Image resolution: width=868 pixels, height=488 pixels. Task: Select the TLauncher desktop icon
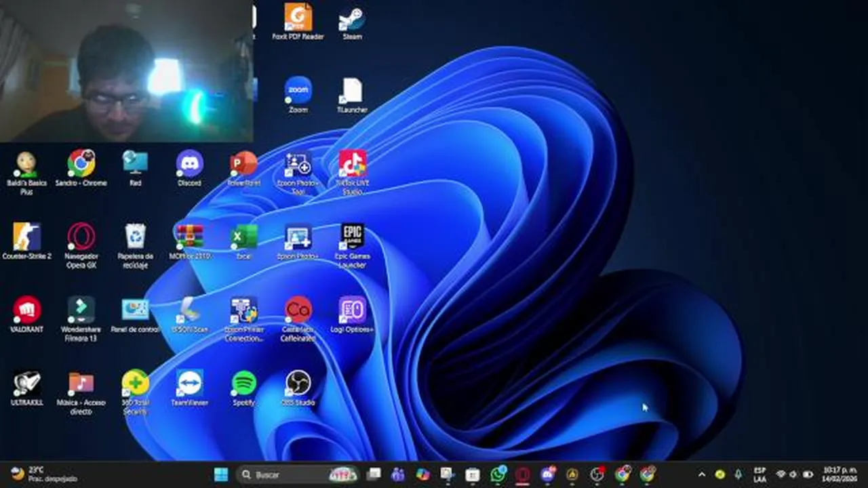click(352, 94)
